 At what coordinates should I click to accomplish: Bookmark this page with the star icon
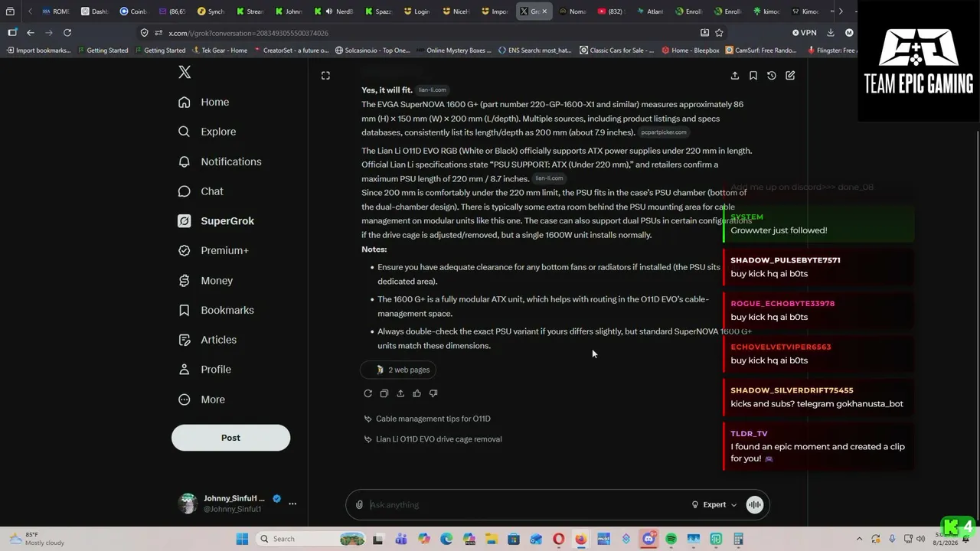719,33
